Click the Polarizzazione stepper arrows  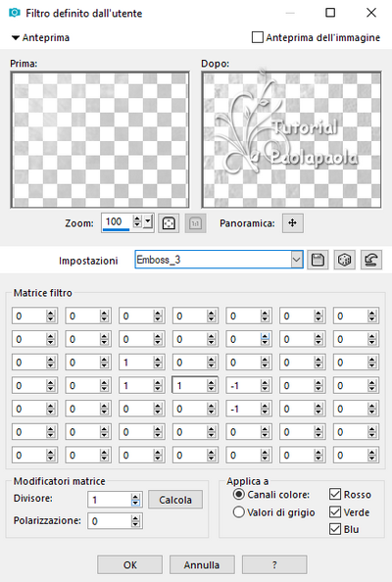(x=136, y=521)
